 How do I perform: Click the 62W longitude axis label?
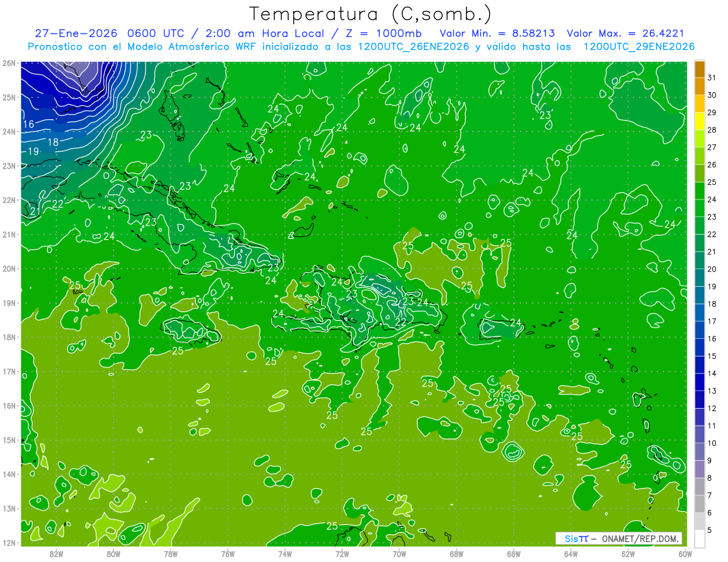click(x=628, y=554)
